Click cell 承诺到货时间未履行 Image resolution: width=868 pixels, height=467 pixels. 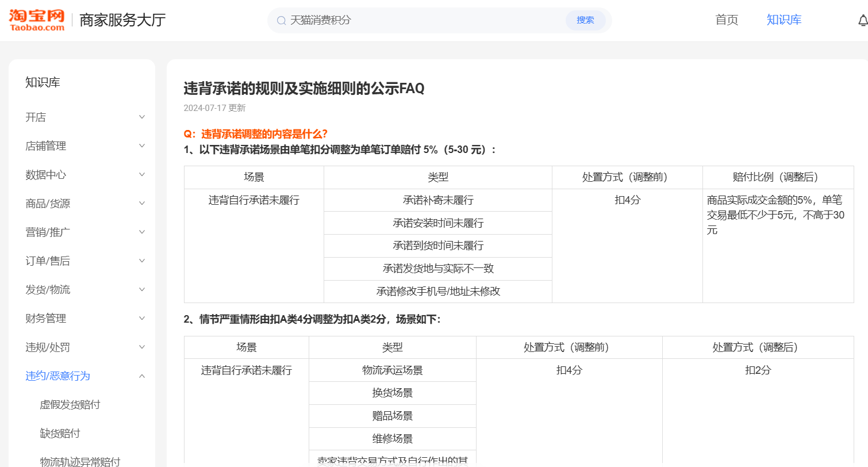pyautogui.click(x=438, y=246)
